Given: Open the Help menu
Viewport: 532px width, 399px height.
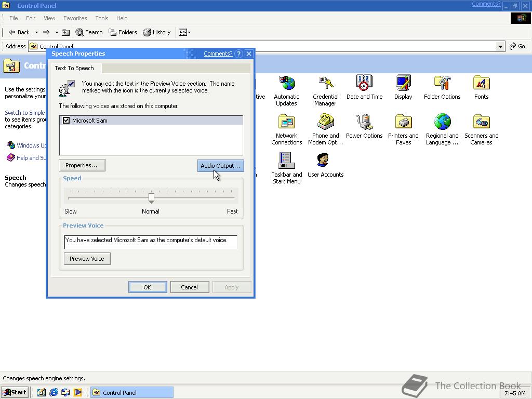Looking at the screenshot, I should pyautogui.click(x=122, y=18).
